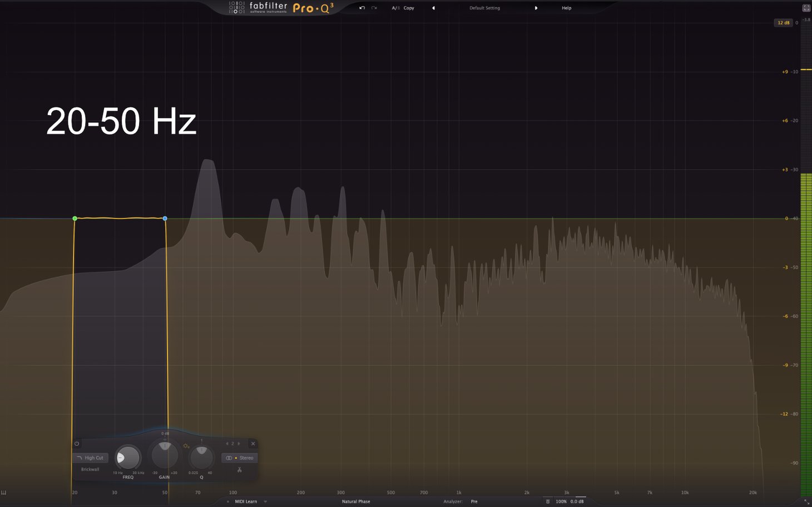
Task: Click the output options icon near 100%
Action: (548, 501)
